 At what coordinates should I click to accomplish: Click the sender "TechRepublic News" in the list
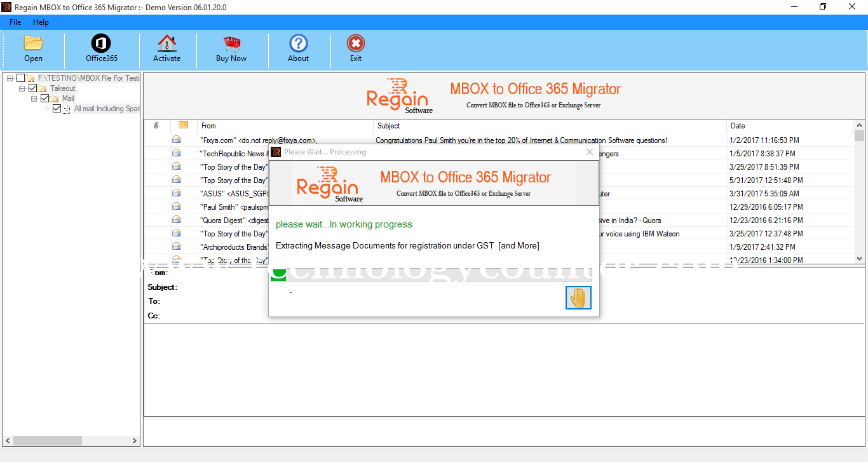(234, 154)
